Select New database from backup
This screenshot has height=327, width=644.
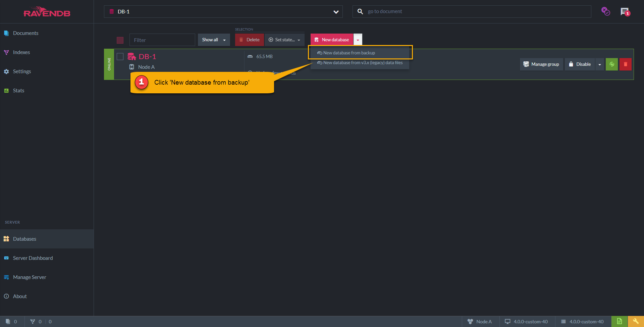360,53
